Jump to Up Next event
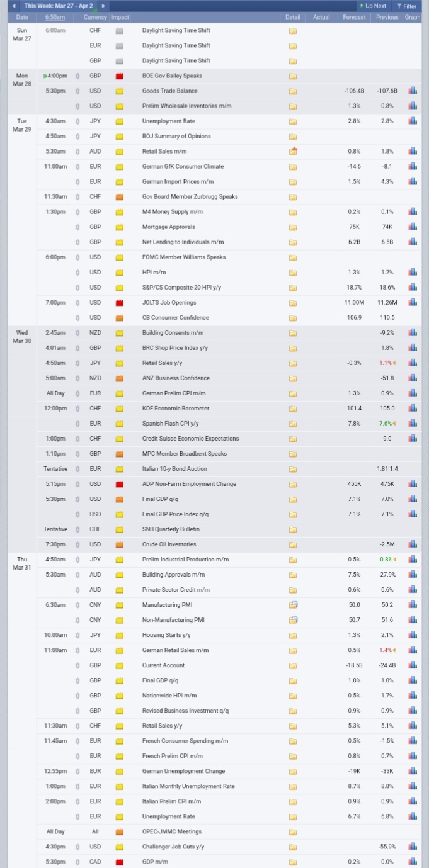The height and width of the screenshot is (868, 429). click(x=372, y=6)
